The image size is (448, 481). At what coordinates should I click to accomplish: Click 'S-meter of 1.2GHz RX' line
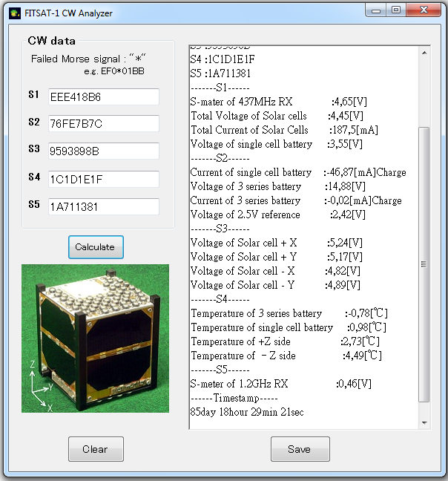[x=280, y=384]
